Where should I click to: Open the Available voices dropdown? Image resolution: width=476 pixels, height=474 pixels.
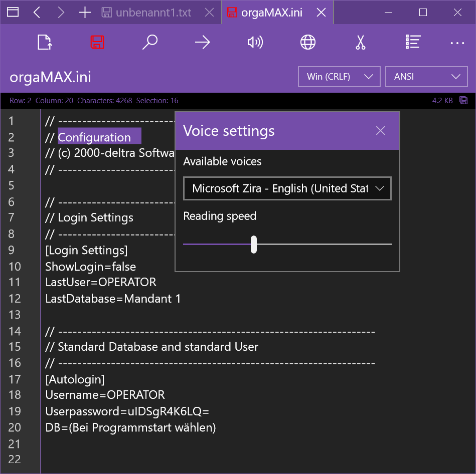(x=287, y=188)
